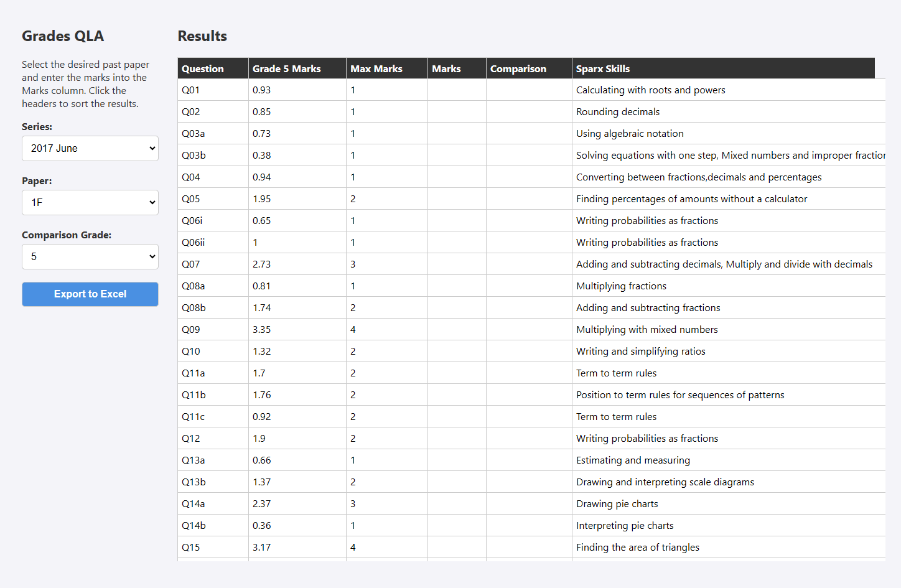Click the Marks cell for Q11b
The width and height of the screenshot is (901, 588).
456,395
